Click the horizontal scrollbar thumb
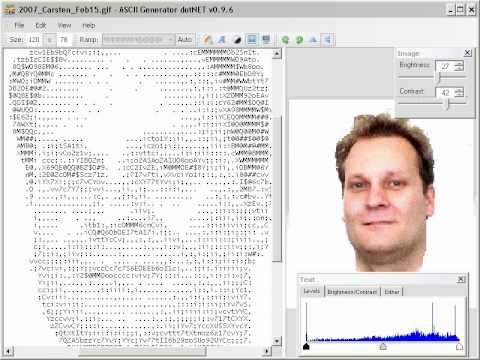 142,351
